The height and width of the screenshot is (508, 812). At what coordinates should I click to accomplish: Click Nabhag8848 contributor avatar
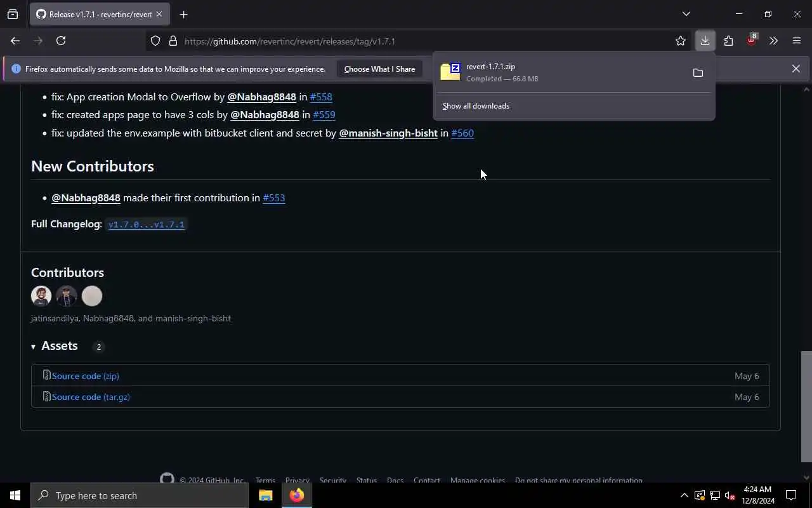coord(67,296)
